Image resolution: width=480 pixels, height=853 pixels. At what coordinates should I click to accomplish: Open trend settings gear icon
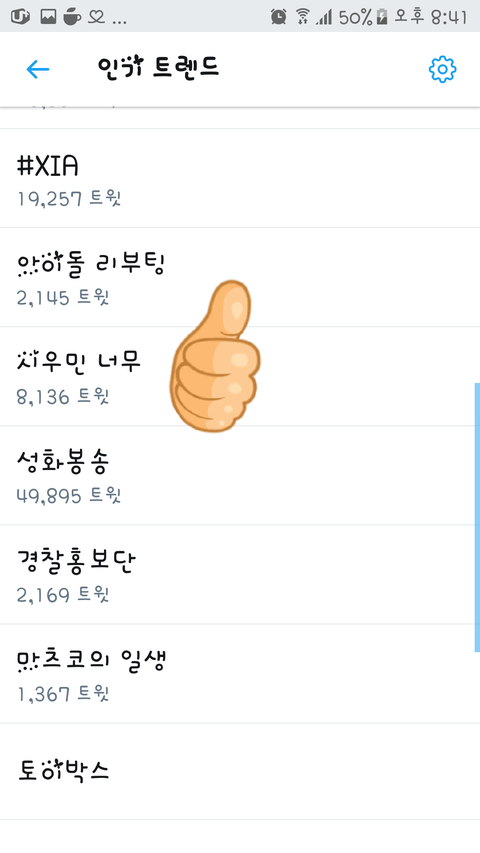tap(442, 69)
